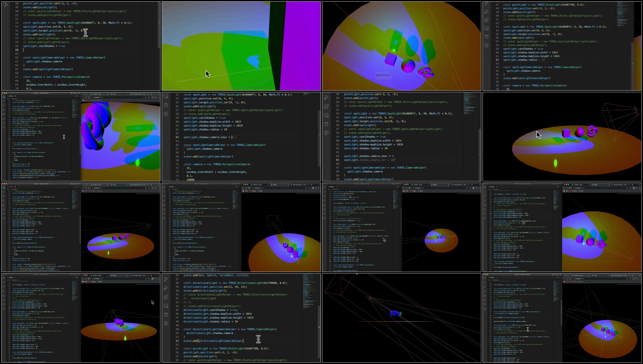The image size is (643, 364).
Task: Open Source Control beside zoomed directionalLightCameraHelper code
Action: (x=166, y=279)
